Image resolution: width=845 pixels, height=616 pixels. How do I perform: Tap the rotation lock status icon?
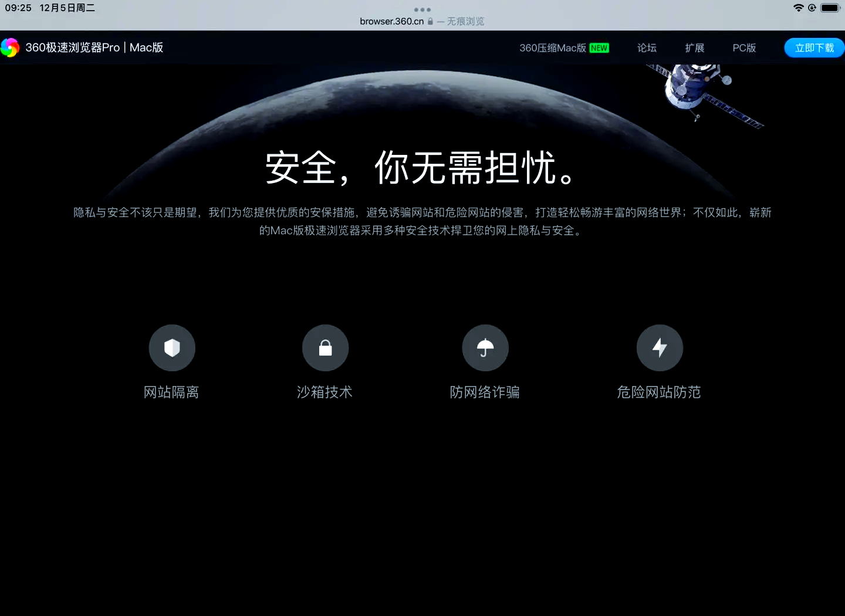click(x=812, y=8)
